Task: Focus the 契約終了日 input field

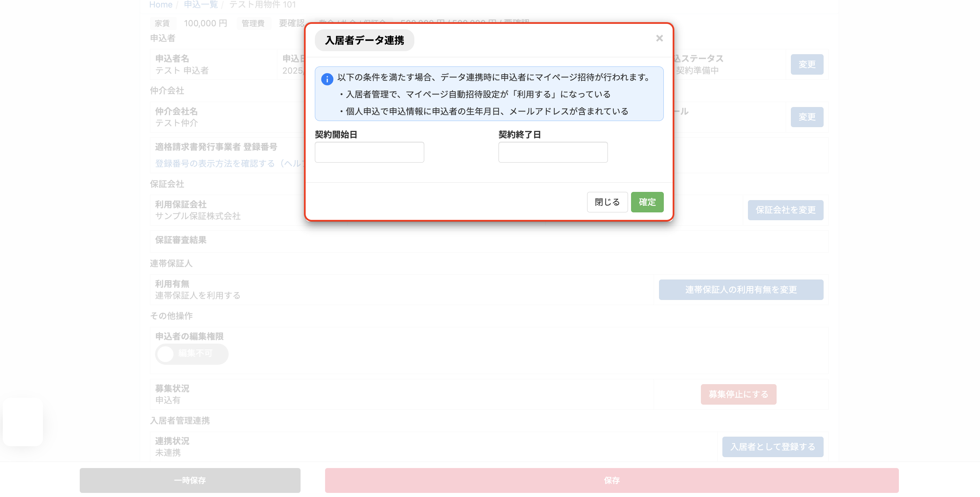Action: pos(553,152)
